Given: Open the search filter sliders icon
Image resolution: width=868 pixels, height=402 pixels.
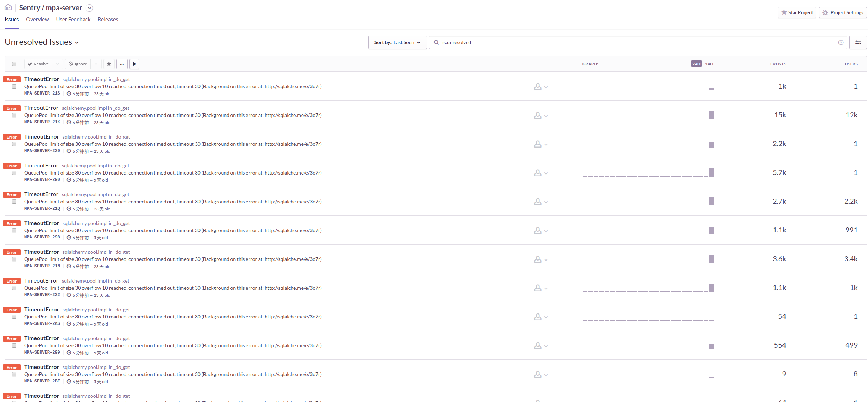Looking at the screenshot, I should coord(858,42).
